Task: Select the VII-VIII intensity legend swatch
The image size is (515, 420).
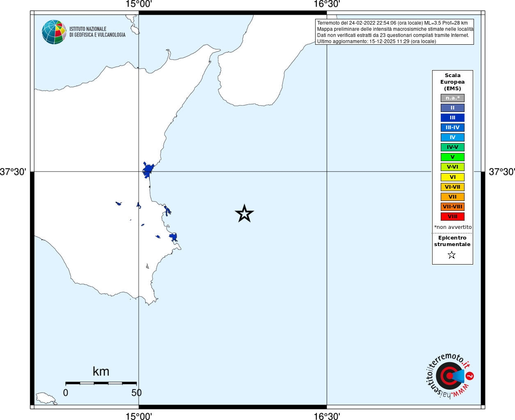Action: click(453, 207)
